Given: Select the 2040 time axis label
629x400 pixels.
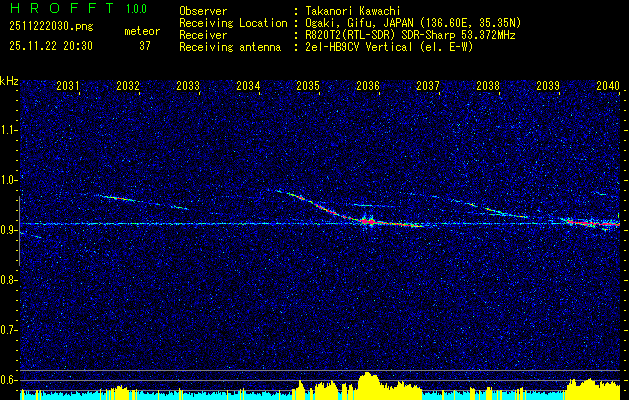Looking at the screenshot, I should pos(608,85).
